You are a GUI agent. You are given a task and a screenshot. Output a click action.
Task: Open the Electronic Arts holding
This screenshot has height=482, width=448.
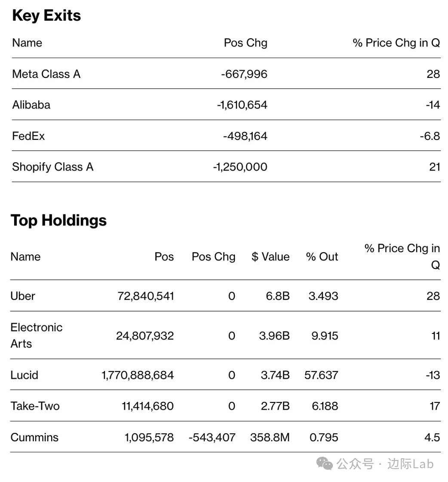tap(36, 335)
